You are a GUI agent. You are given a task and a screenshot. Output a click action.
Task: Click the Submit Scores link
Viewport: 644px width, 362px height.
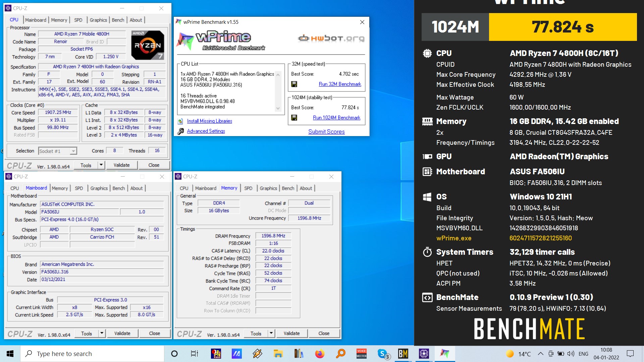pyautogui.click(x=326, y=132)
